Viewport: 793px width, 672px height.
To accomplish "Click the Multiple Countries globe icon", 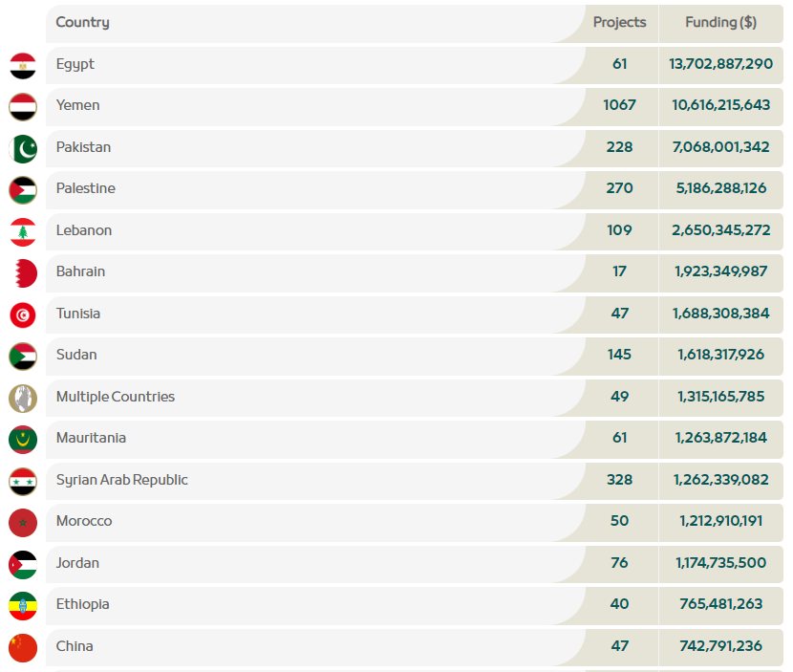I will point(23,398).
